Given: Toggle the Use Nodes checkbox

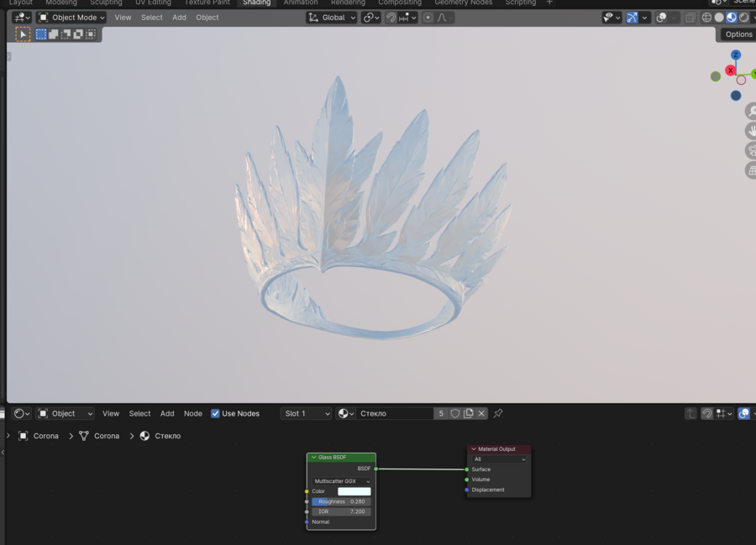Looking at the screenshot, I should coord(216,413).
